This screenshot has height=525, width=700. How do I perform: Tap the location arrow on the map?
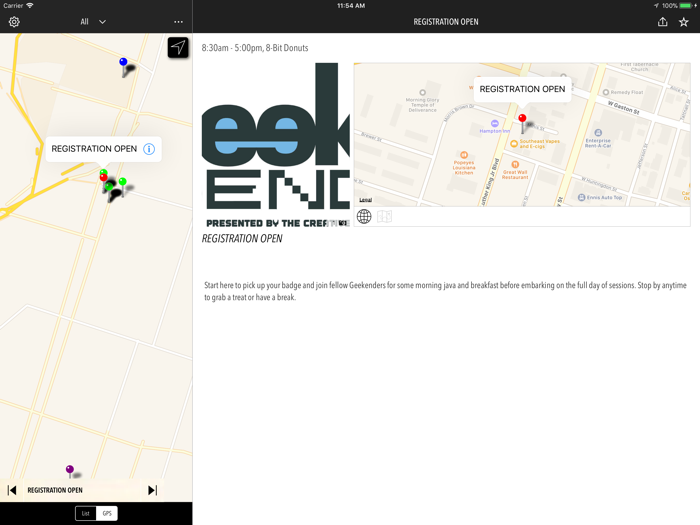pos(178,47)
